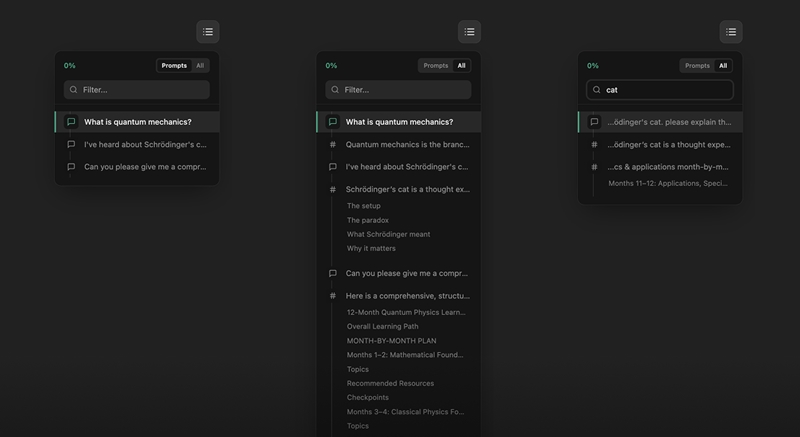Select All toggle in right panel

pos(723,65)
